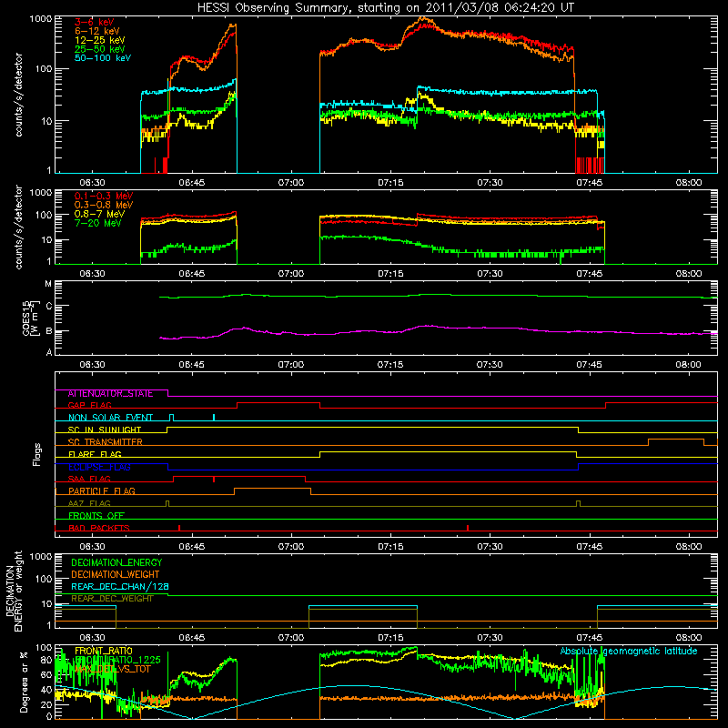Pick the cyan 50-100 keV legend label
728x728 pixels.
coord(103,58)
